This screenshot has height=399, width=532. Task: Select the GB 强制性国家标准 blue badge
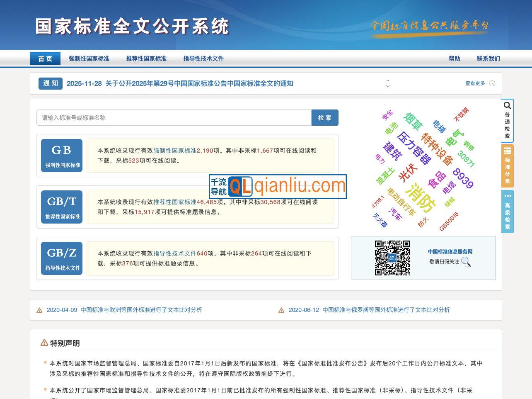pos(61,155)
